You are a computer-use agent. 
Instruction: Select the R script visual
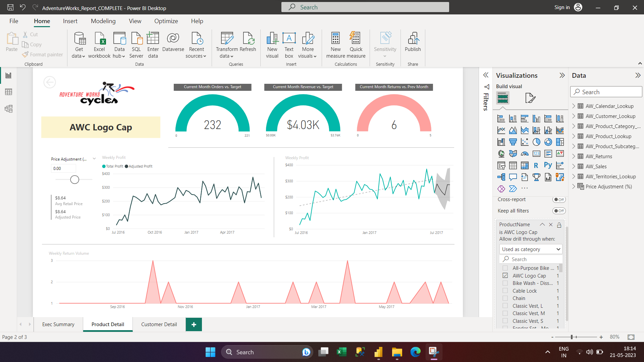click(x=536, y=165)
